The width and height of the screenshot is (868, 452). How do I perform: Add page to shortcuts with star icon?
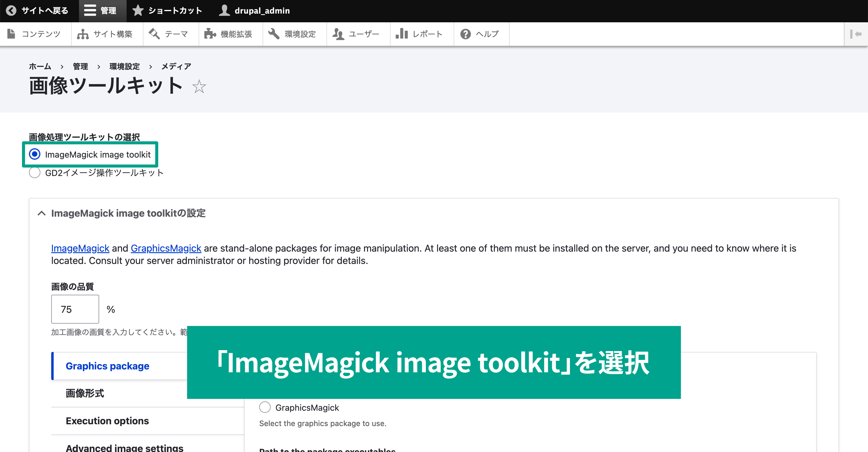click(x=199, y=86)
